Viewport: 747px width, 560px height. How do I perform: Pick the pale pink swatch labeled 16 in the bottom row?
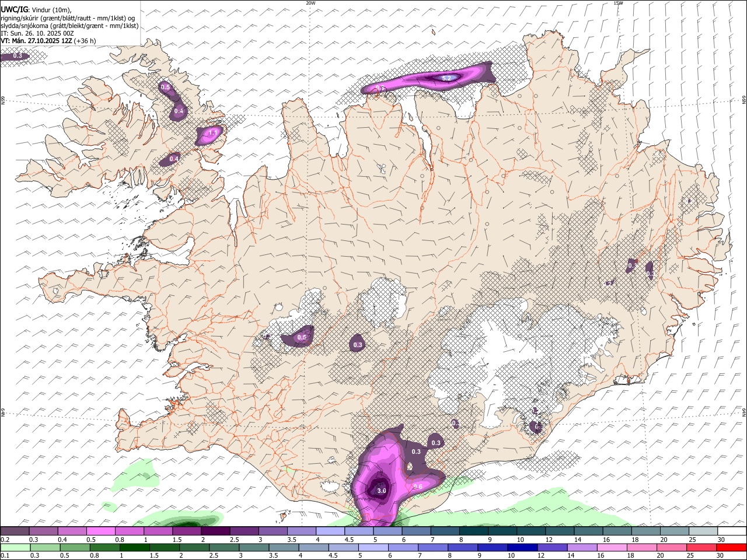pos(612,547)
